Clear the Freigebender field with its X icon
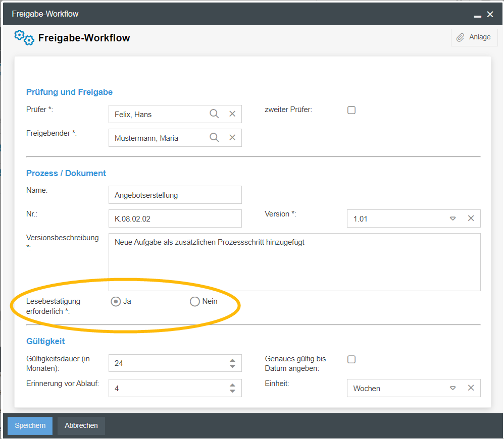The image size is (504, 439). tap(232, 138)
